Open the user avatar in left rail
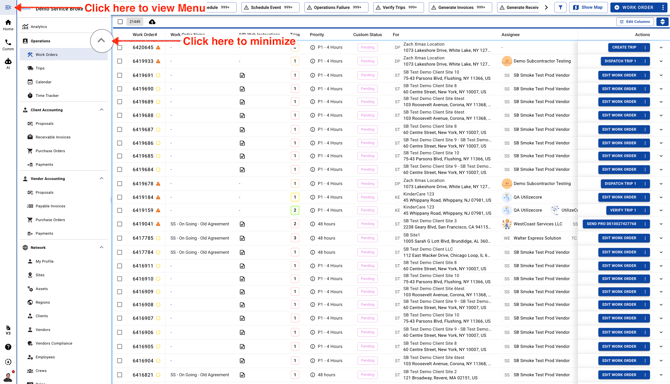This screenshot has height=384, width=670. tap(8, 377)
